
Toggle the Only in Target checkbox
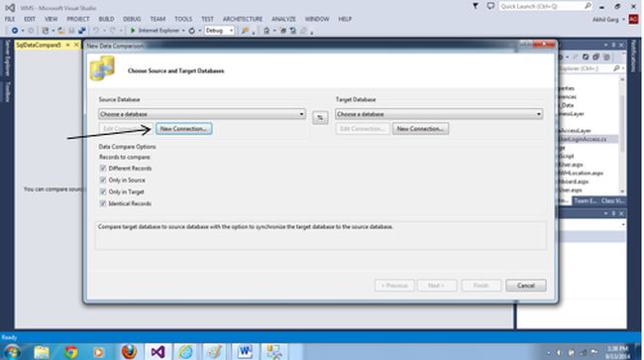pyautogui.click(x=103, y=191)
